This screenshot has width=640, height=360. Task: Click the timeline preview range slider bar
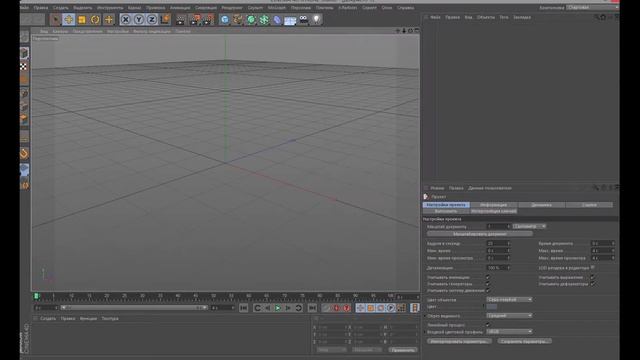[133, 308]
